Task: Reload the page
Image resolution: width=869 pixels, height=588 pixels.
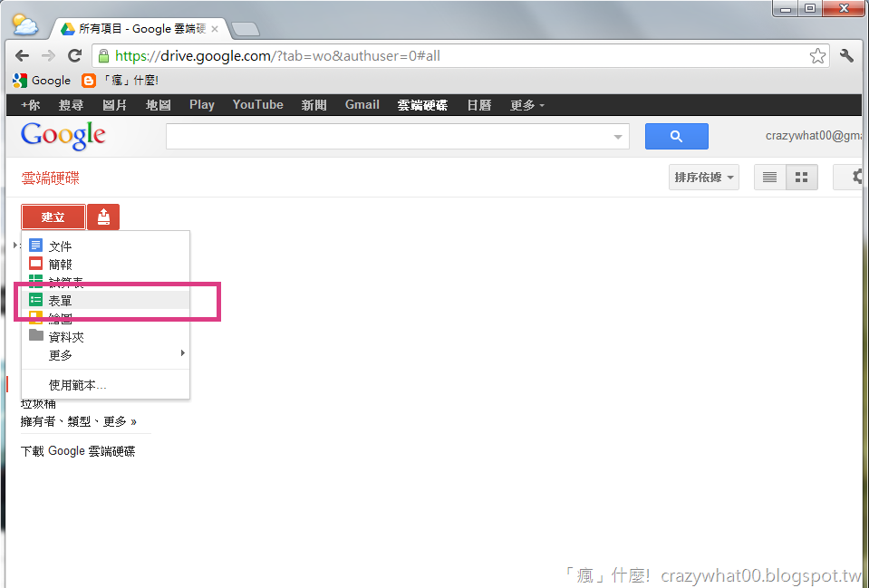Action: [x=75, y=55]
